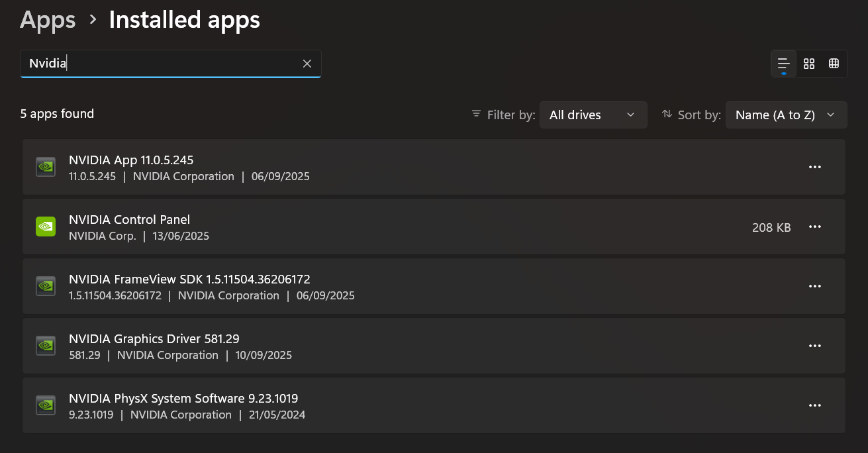Open more options for NVIDIA Control Panel
Viewport: 868px width, 453px height.
coord(815,226)
